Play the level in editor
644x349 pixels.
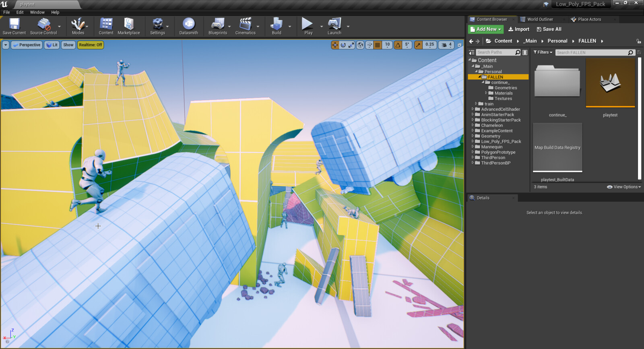pos(308,27)
